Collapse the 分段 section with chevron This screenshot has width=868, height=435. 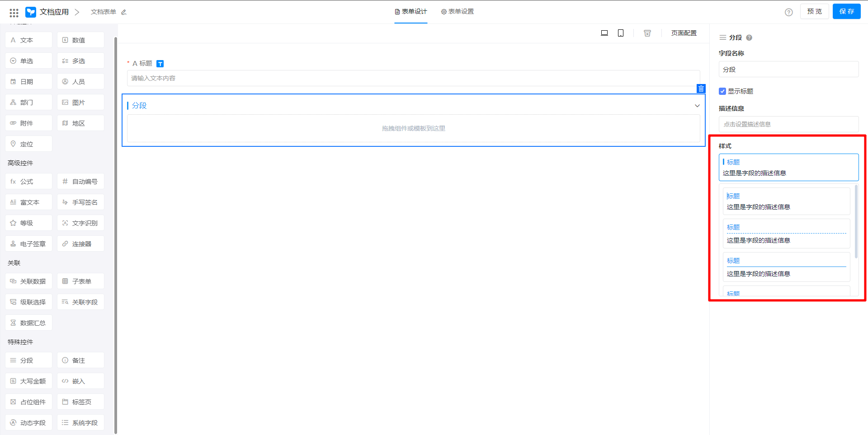pos(697,106)
